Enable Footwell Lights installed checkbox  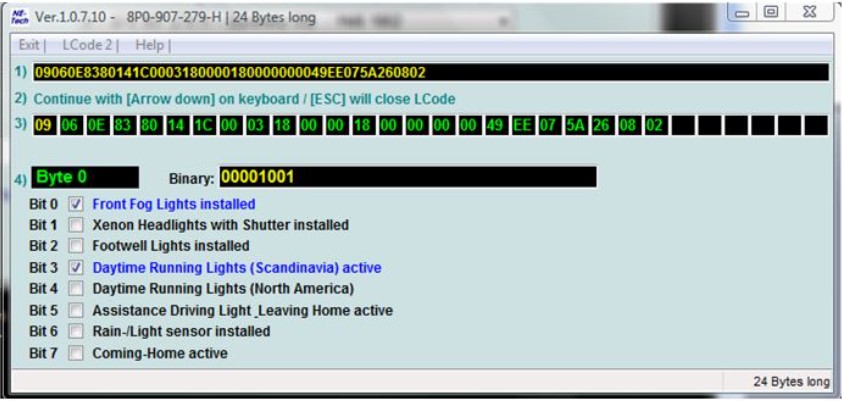[x=76, y=246]
